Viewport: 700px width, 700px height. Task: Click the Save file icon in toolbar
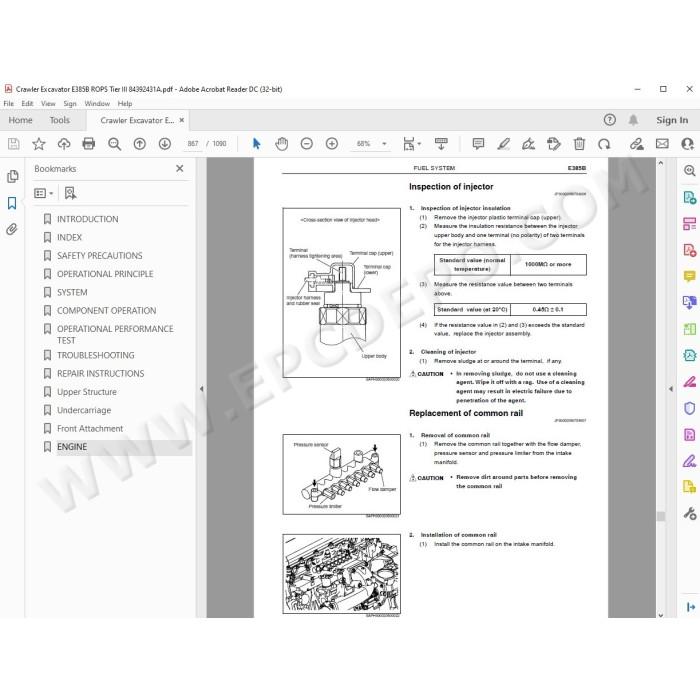point(13,144)
